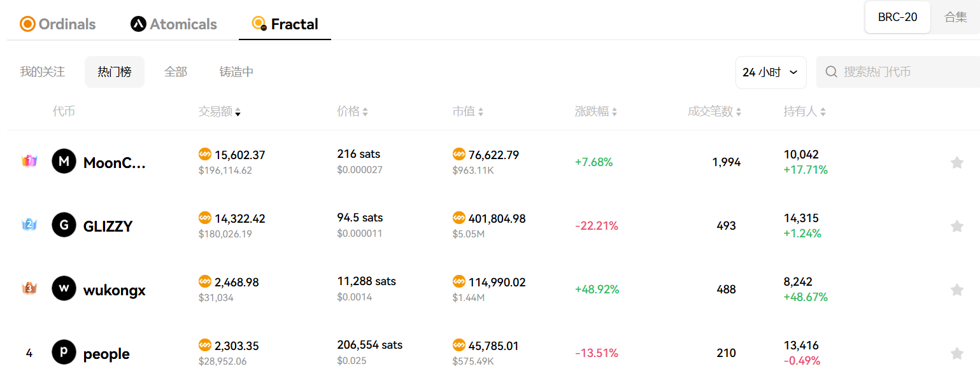
Task: Toggle the GLIZZY favorite star
Action: coord(956,226)
